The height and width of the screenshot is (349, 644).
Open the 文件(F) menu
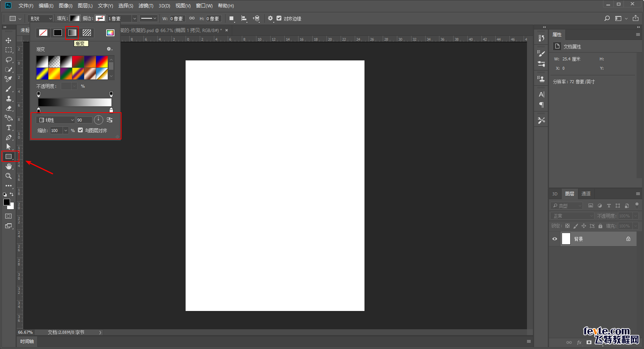point(26,6)
